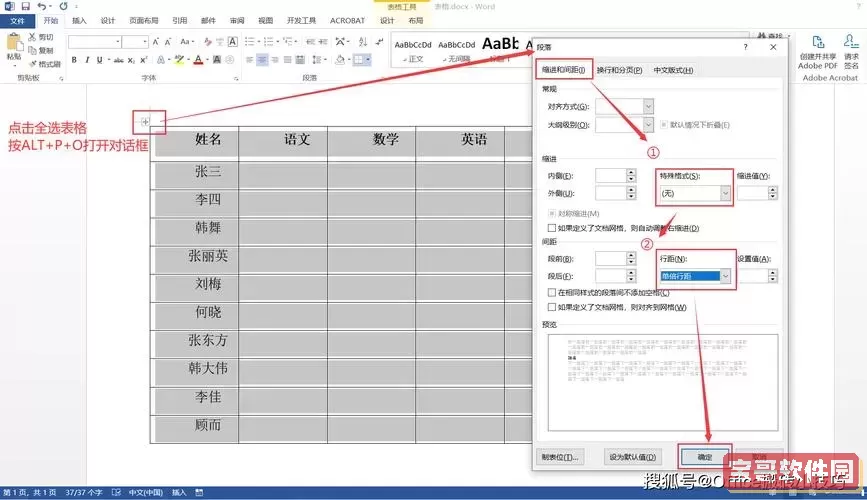Image resolution: width=867 pixels, height=500 pixels.
Task: Toggle Underline formatting
Action: coord(100,60)
